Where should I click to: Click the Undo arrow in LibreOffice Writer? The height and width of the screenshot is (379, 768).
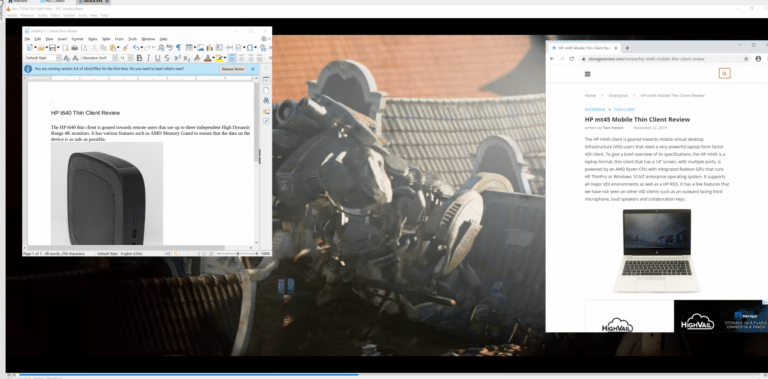(136, 47)
